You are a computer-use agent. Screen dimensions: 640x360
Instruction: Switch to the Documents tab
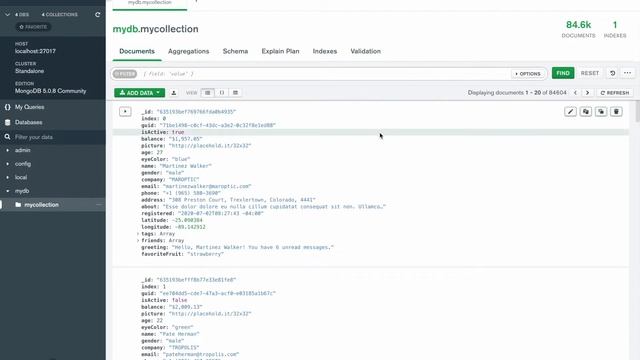(137, 51)
